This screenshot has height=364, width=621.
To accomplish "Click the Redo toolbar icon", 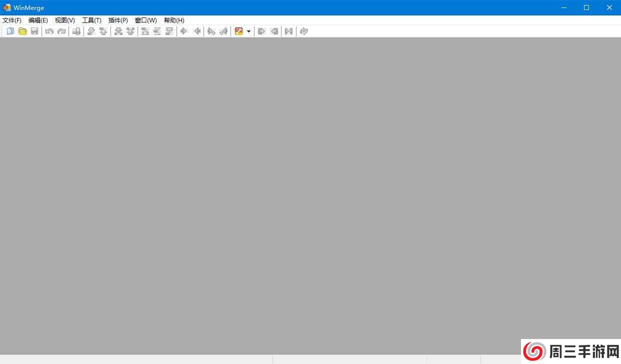I will pos(61,31).
